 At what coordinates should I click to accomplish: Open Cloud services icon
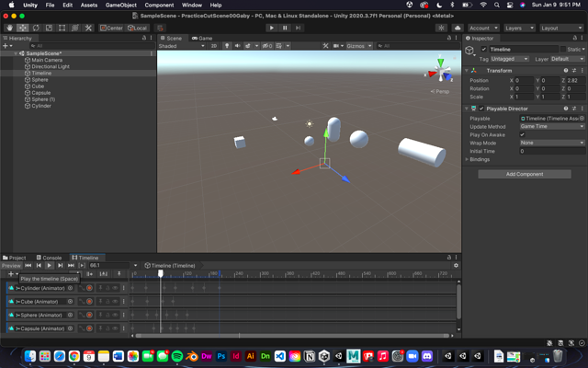pos(458,28)
